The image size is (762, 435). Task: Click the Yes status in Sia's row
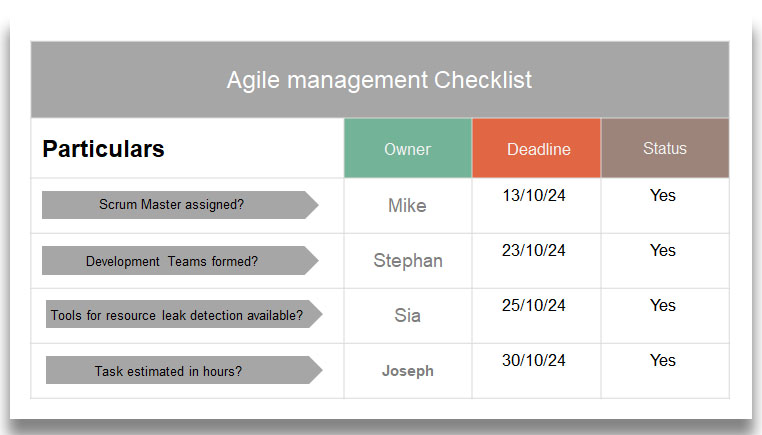pos(663,306)
